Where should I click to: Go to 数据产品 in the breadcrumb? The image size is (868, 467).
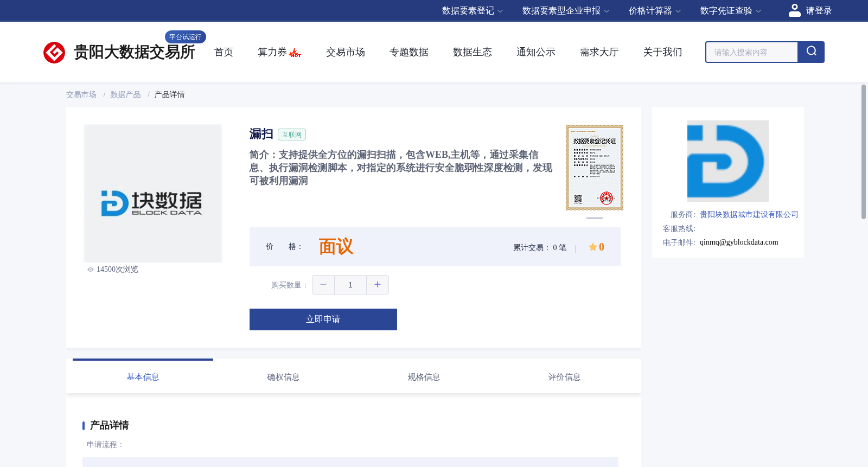pos(126,95)
